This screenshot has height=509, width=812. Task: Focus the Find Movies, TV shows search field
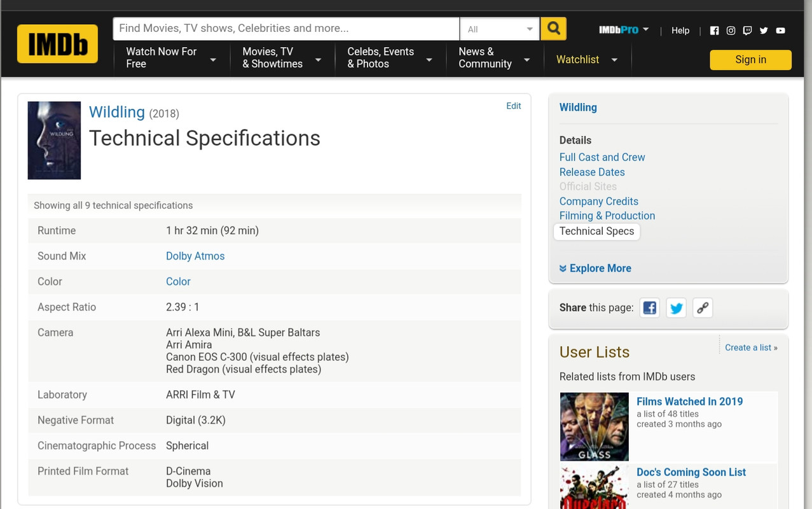(286, 29)
